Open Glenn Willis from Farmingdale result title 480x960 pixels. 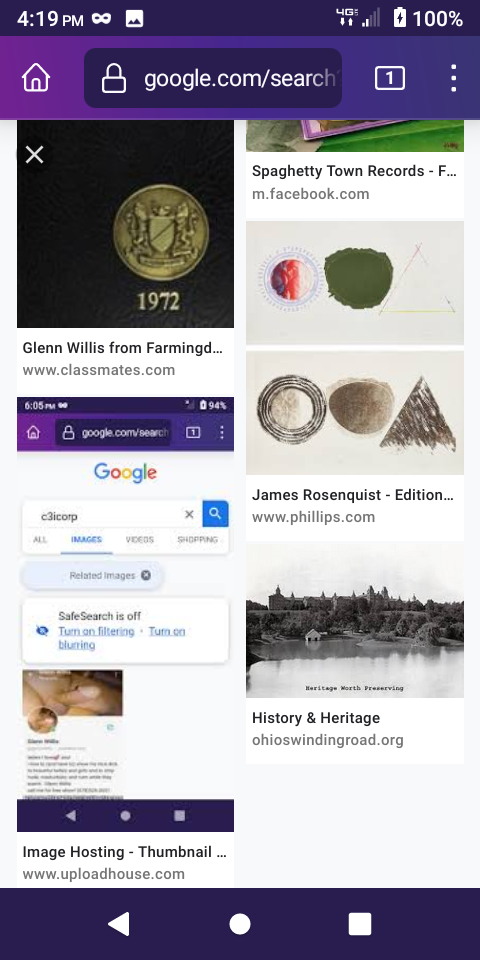click(x=123, y=348)
